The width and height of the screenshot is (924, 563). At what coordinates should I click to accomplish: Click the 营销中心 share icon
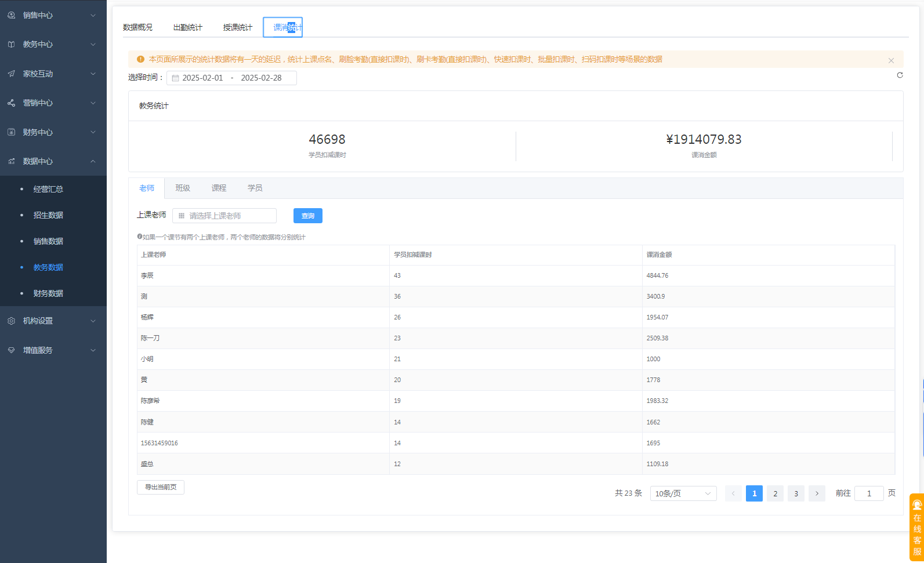[11, 103]
